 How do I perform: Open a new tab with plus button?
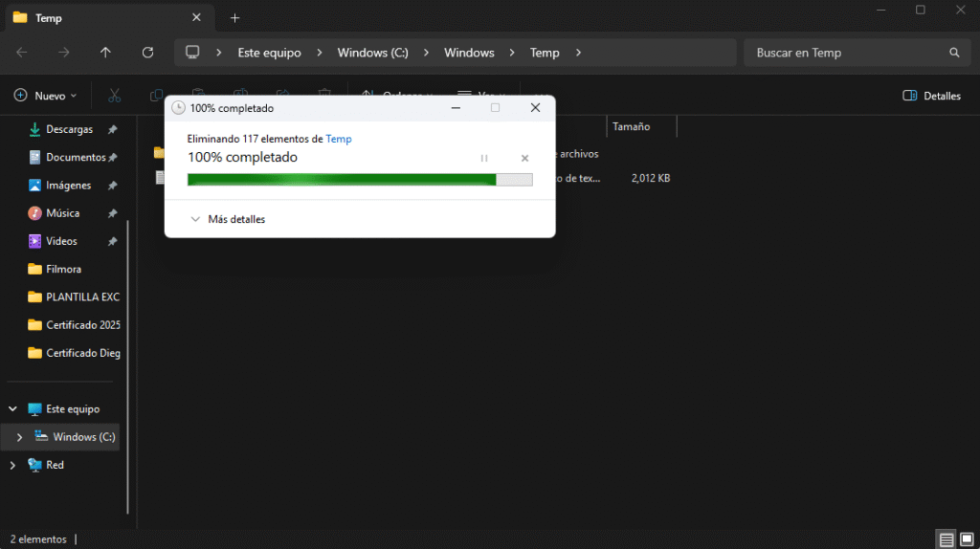(x=235, y=18)
